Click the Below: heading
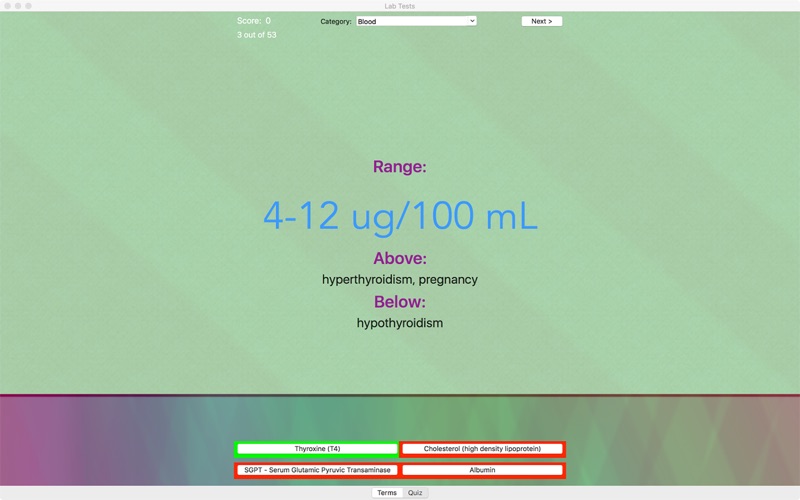The height and width of the screenshot is (500, 800). (x=399, y=302)
